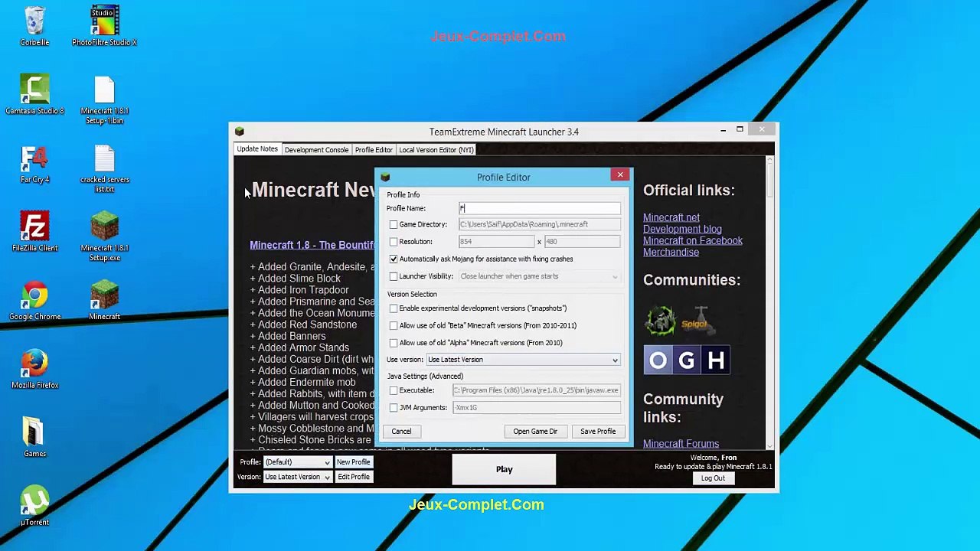Enable the Resolution checkbox
The image size is (980, 551).
394,242
